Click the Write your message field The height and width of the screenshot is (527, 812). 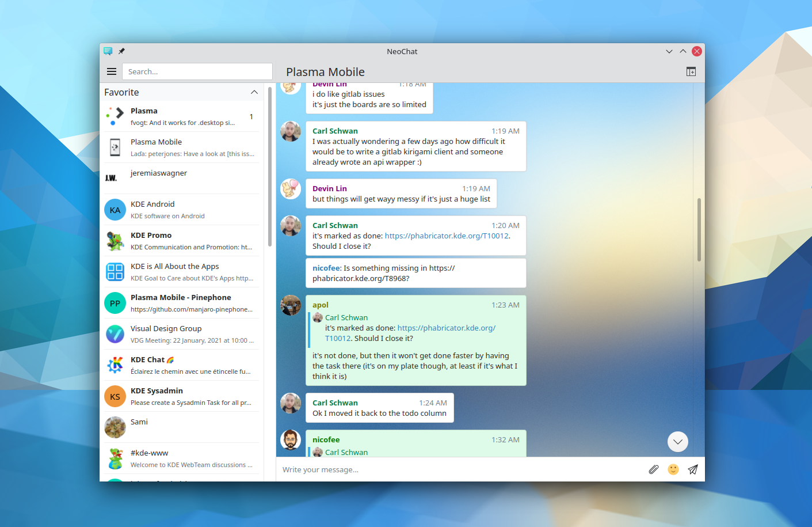460,469
